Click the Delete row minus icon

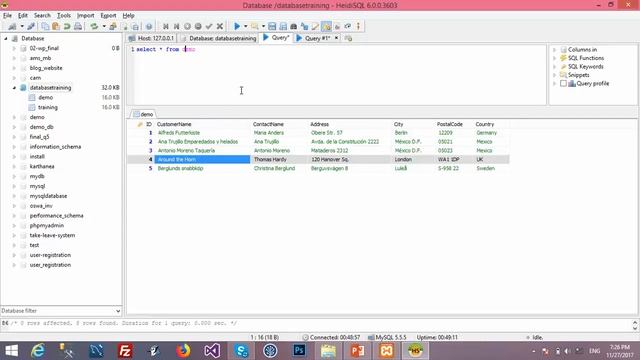pos(198,26)
